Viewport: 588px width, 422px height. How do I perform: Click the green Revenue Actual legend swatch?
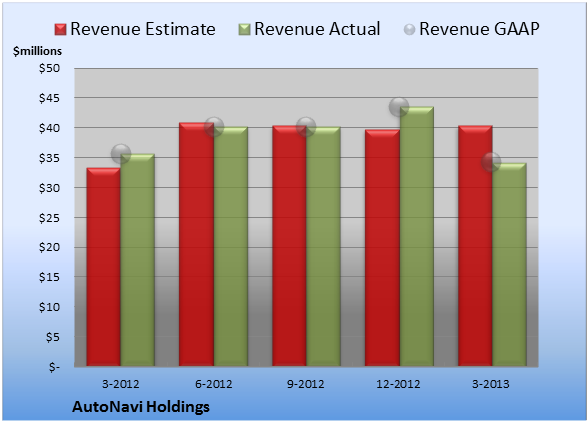(x=244, y=30)
